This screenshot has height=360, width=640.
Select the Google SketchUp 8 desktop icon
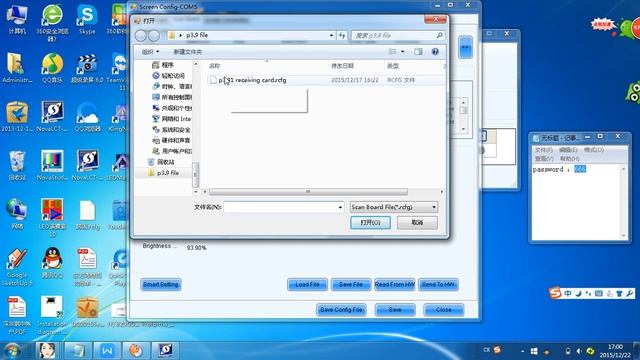17,267
